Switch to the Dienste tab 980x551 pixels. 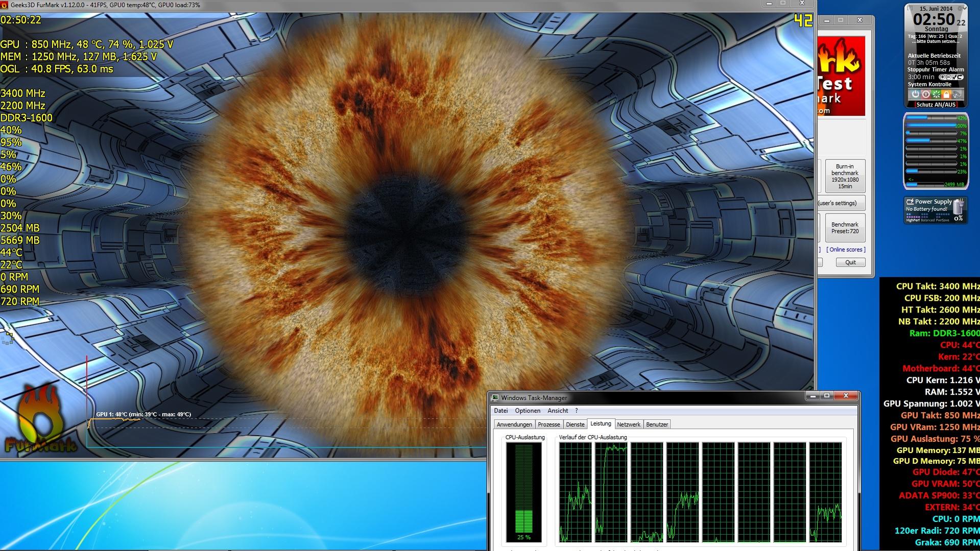[575, 424]
